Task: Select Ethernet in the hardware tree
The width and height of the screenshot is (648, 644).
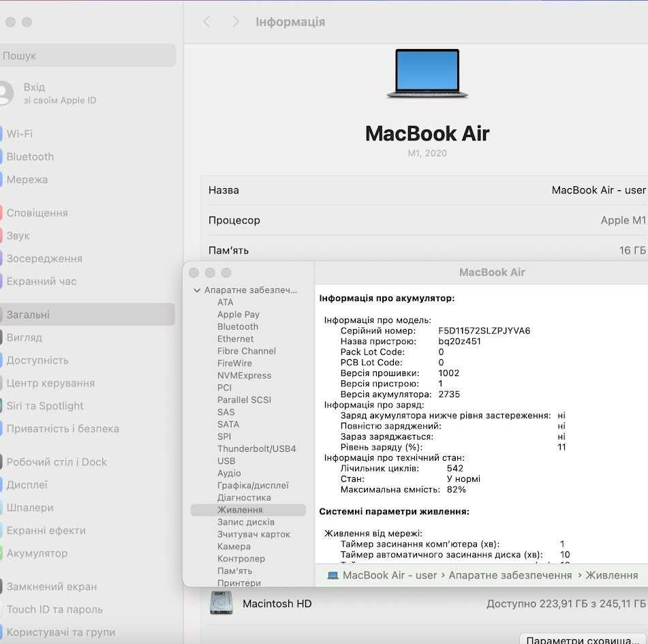Action: pos(235,339)
